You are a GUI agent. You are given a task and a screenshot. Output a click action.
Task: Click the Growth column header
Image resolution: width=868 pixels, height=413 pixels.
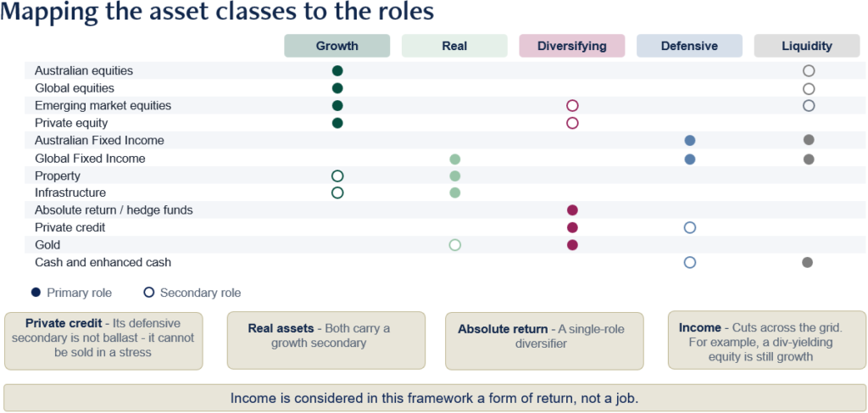[337, 46]
